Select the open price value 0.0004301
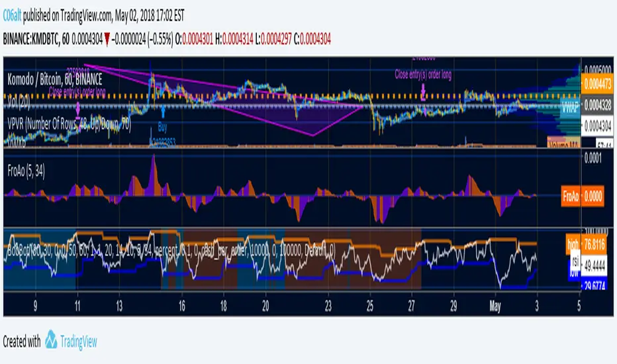617x364 pixels. click(x=197, y=39)
